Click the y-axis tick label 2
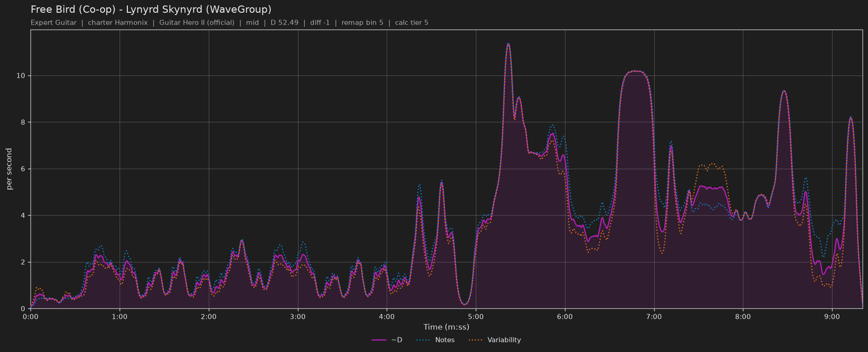The width and height of the screenshot is (868, 352). [23, 262]
